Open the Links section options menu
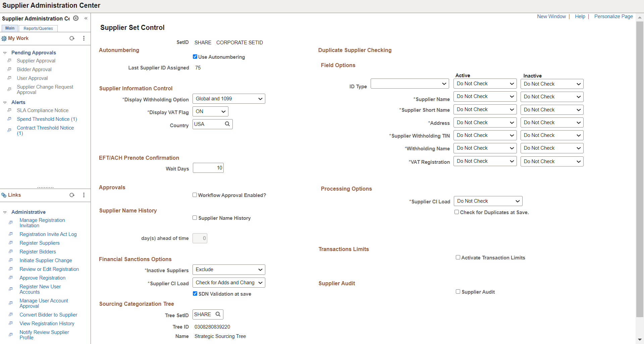This screenshot has height=344, width=644. click(x=84, y=195)
